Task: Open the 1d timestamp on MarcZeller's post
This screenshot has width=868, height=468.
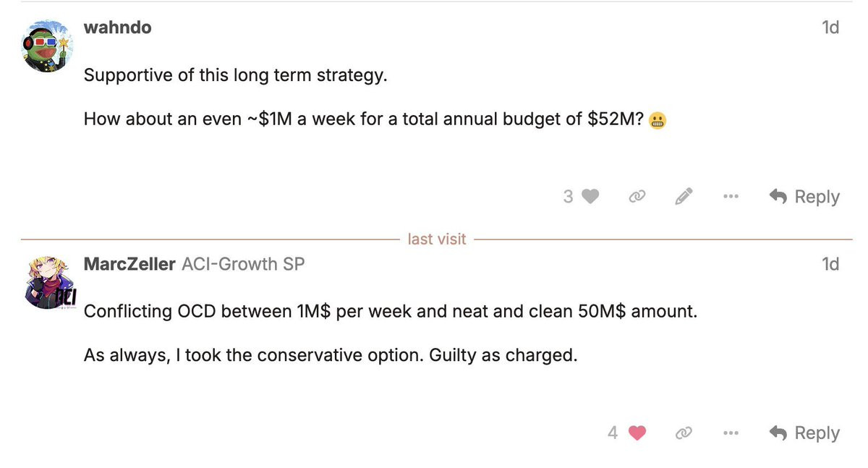Action: pos(830,264)
